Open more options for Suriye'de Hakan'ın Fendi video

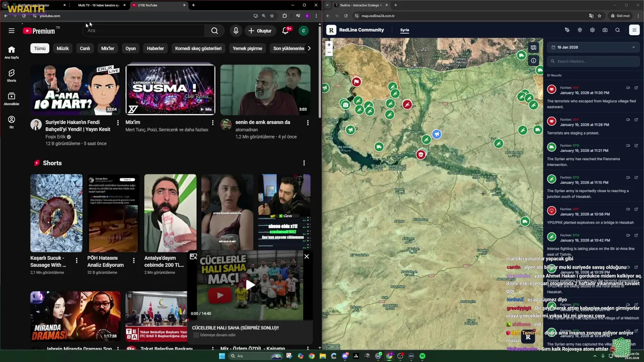[118, 123]
